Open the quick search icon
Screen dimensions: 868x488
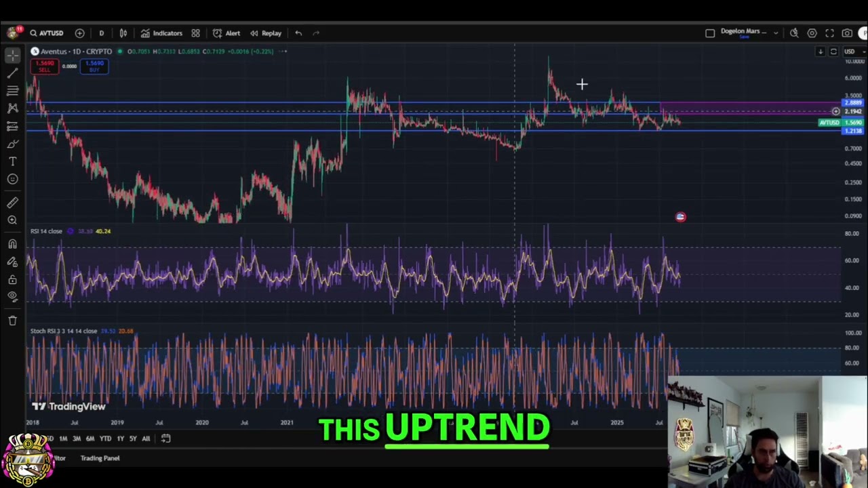794,33
